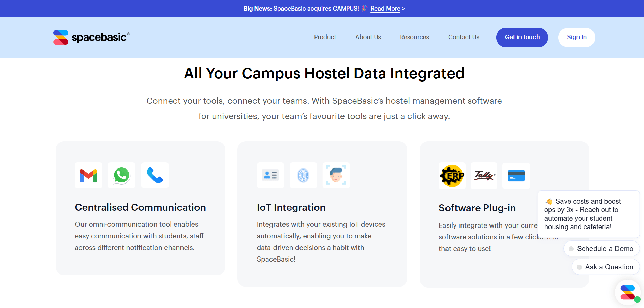Click the fingerprint scanner icon
644x308 pixels.
[303, 175]
